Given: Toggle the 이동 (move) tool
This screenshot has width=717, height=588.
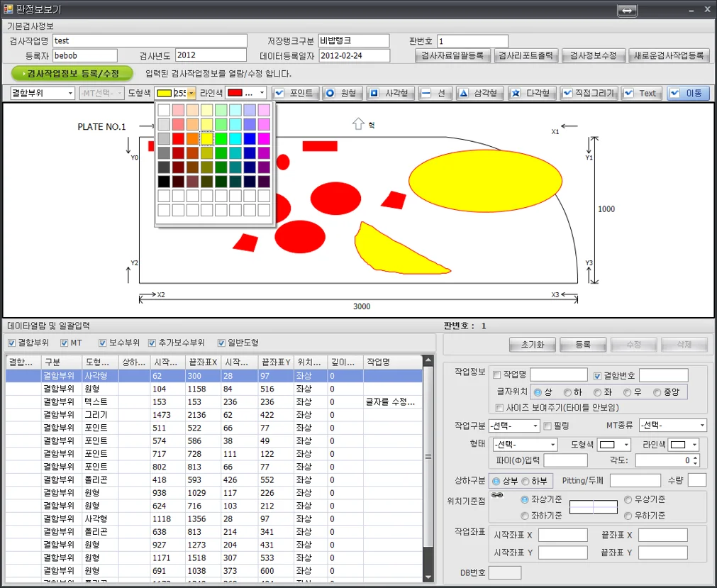Looking at the screenshot, I should click(x=688, y=93).
